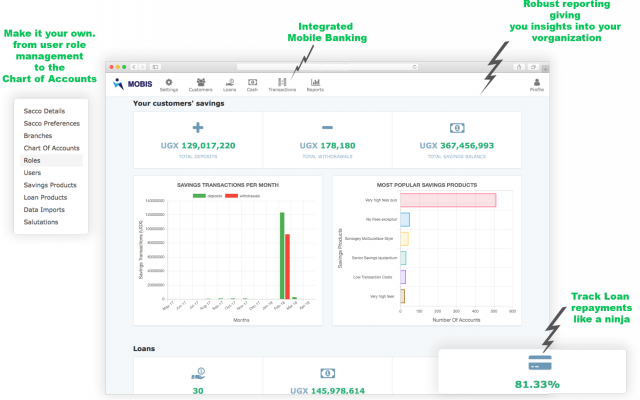
Task: Open the Reports bar chart icon
Action: tap(315, 82)
